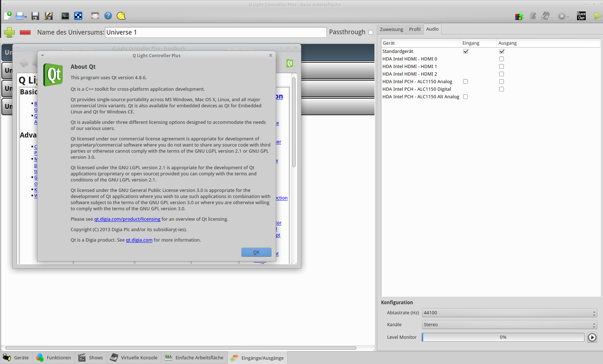Uncheck Standardgerät Eingang checkbox
The width and height of the screenshot is (603, 364).
[x=466, y=51]
